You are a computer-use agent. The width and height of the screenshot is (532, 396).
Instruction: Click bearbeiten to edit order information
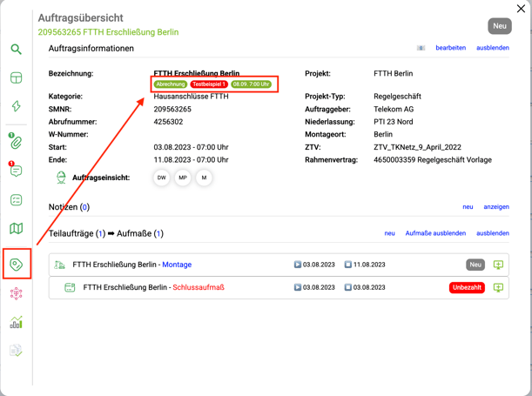coord(450,48)
